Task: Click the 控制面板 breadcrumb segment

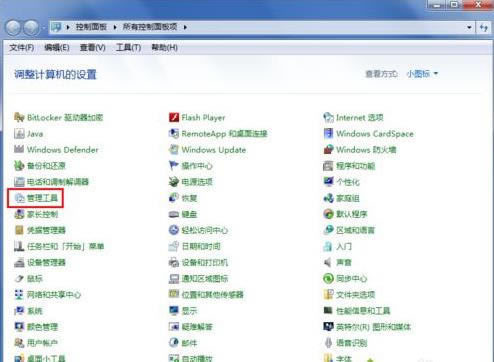Action: tap(91, 27)
